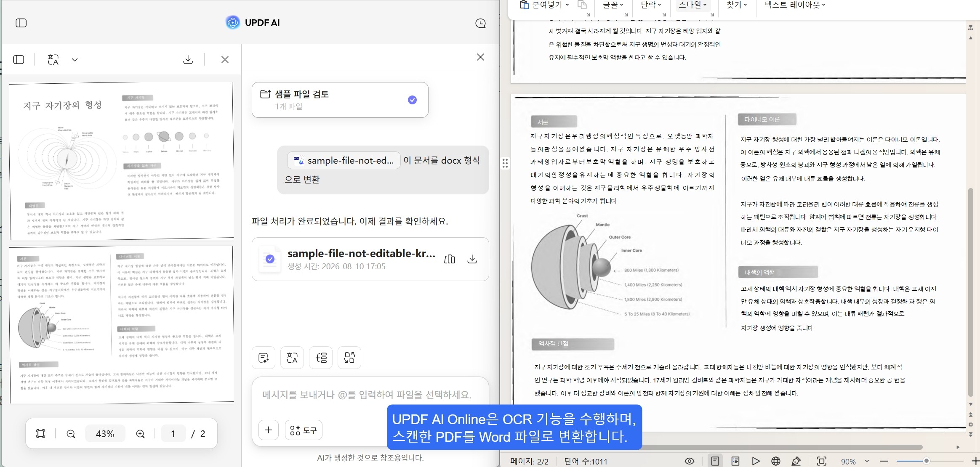Select page 2 thumbnail with earth core diagram
This screenshot has width=980, height=467.
coord(121,324)
